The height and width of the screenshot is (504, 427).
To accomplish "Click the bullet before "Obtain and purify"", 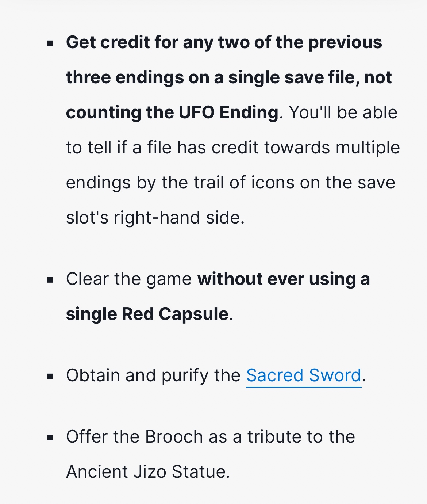I will [x=50, y=377].
